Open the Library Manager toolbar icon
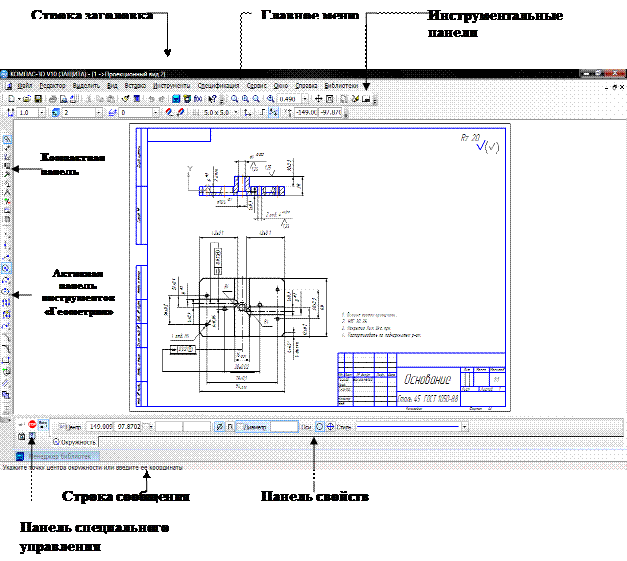This screenshot has height=561, width=627. pos(176,99)
